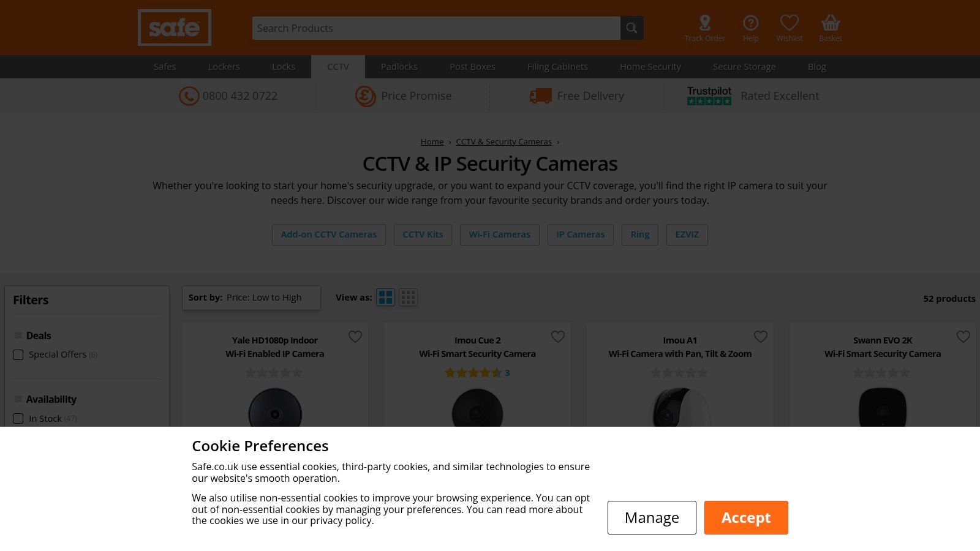Click the Wi-Fi Cameras category link

click(x=499, y=234)
